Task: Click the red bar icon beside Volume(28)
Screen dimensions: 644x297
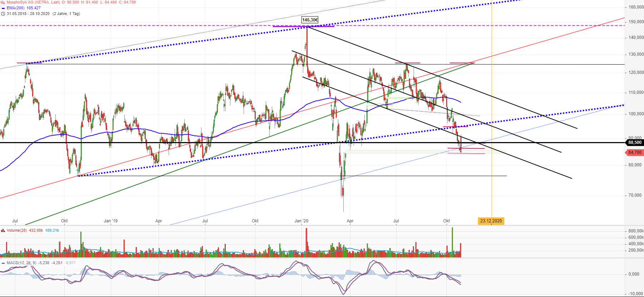Action: coord(3,230)
